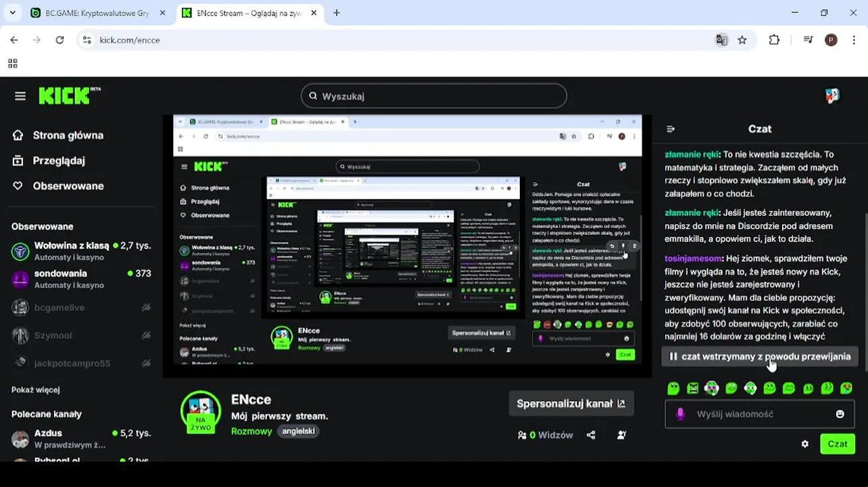Close the ENcce Stream tab
868x487 pixels.
pos(314,13)
